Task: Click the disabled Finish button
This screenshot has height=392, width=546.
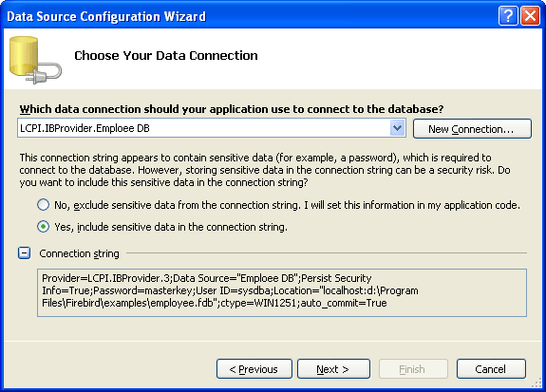Action: point(413,368)
